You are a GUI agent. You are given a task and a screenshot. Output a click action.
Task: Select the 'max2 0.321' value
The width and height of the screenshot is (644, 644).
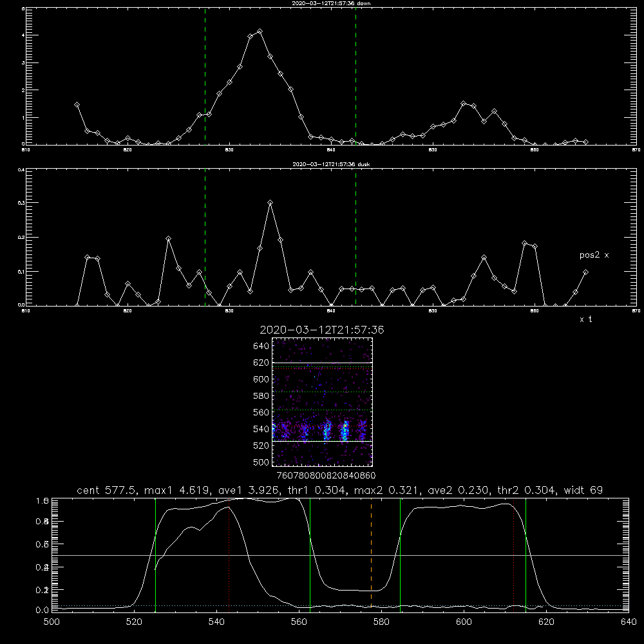pos(387,490)
